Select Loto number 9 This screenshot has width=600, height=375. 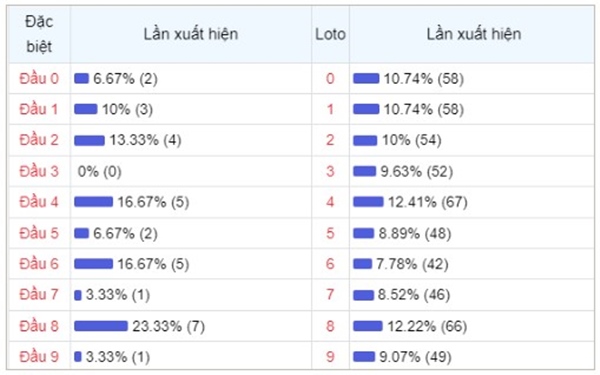pyautogui.click(x=330, y=357)
